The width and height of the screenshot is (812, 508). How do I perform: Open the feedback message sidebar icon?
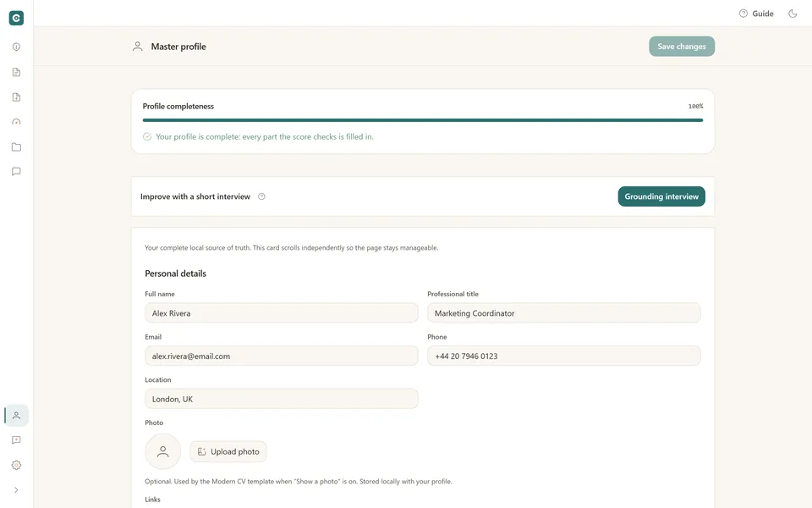(16, 440)
